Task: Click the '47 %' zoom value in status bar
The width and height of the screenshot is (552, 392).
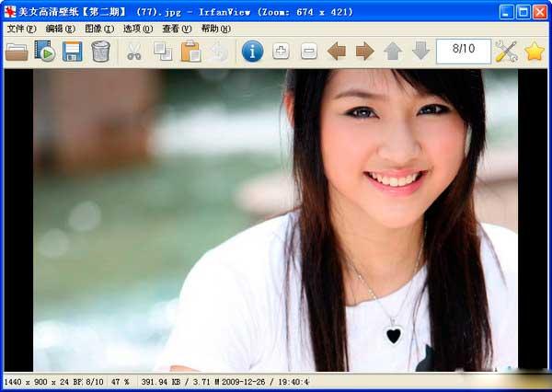Action: 120,382
